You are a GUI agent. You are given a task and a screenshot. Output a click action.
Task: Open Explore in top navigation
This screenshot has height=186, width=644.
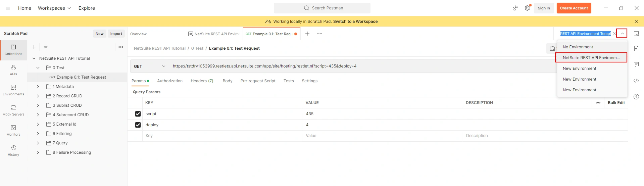pyautogui.click(x=87, y=8)
